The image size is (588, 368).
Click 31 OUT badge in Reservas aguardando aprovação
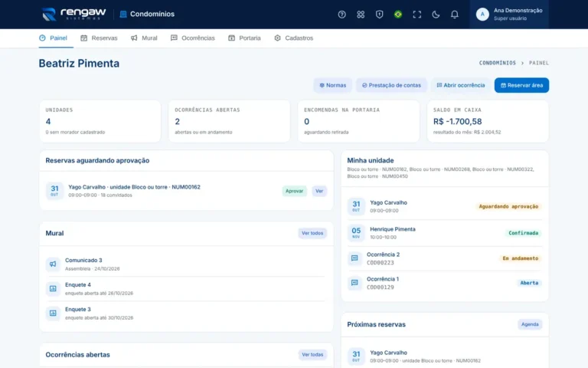click(54, 191)
